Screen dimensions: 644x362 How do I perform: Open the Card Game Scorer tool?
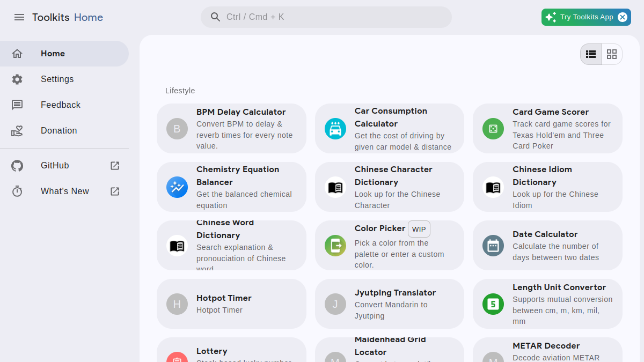(x=547, y=129)
